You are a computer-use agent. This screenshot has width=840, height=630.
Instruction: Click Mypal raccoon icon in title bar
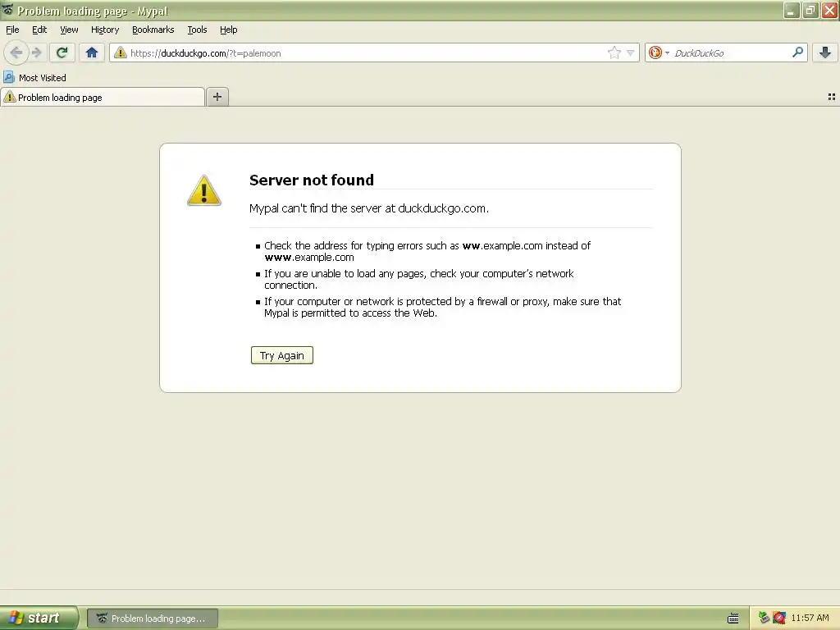[7, 10]
